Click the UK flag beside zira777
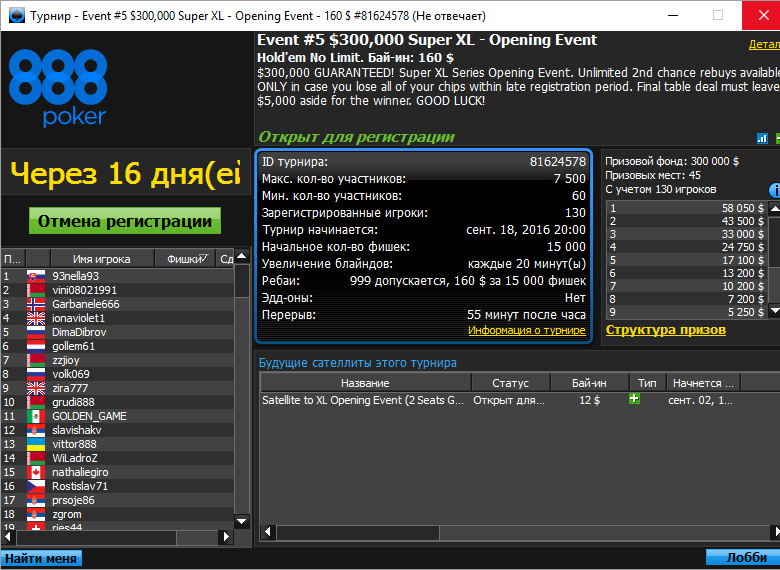The width and height of the screenshot is (780, 570). click(36, 388)
